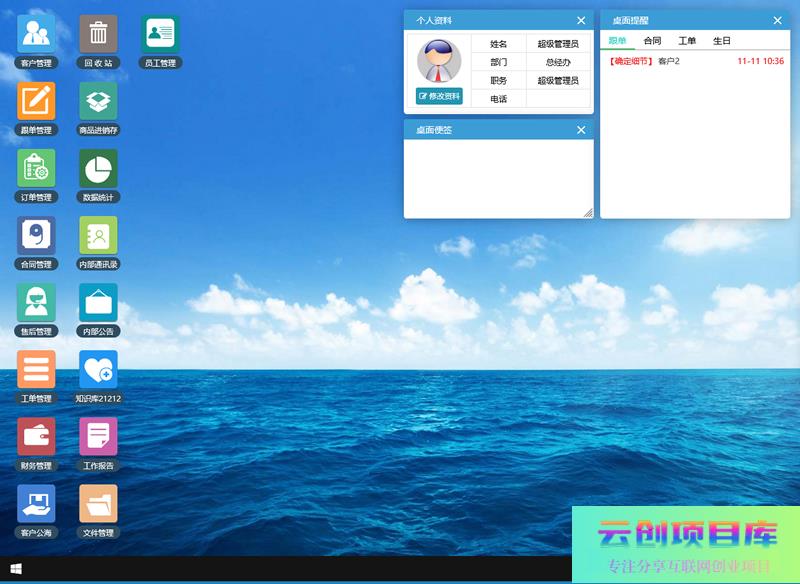
Task: Open the 客户管理 desktop icon
Action: [36, 34]
